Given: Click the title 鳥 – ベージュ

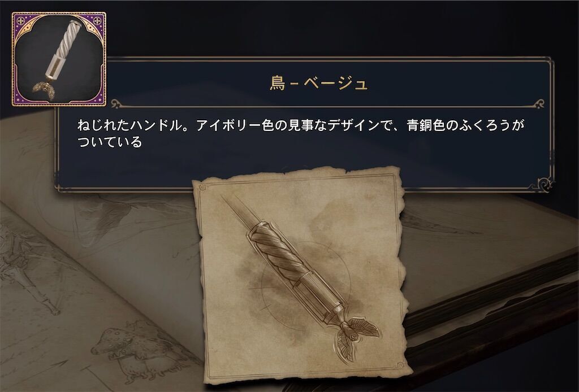Looking at the screenshot, I should click(x=318, y=84).
